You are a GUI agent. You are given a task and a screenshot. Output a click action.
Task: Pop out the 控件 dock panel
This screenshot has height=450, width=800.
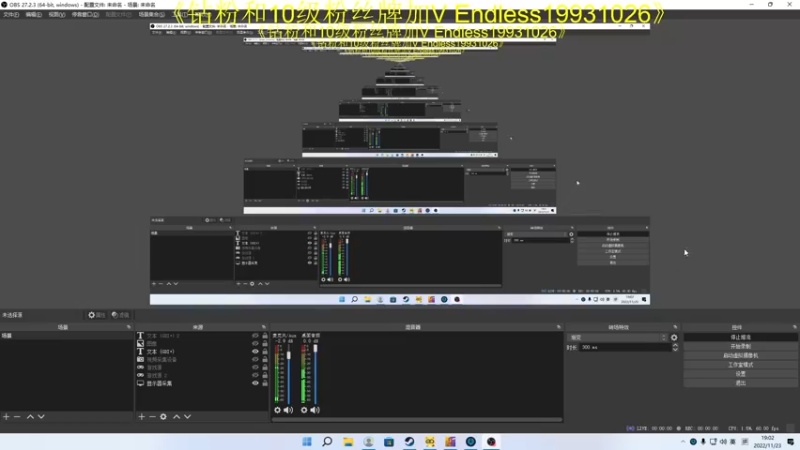pyautogui.click(x=794, y=327)
